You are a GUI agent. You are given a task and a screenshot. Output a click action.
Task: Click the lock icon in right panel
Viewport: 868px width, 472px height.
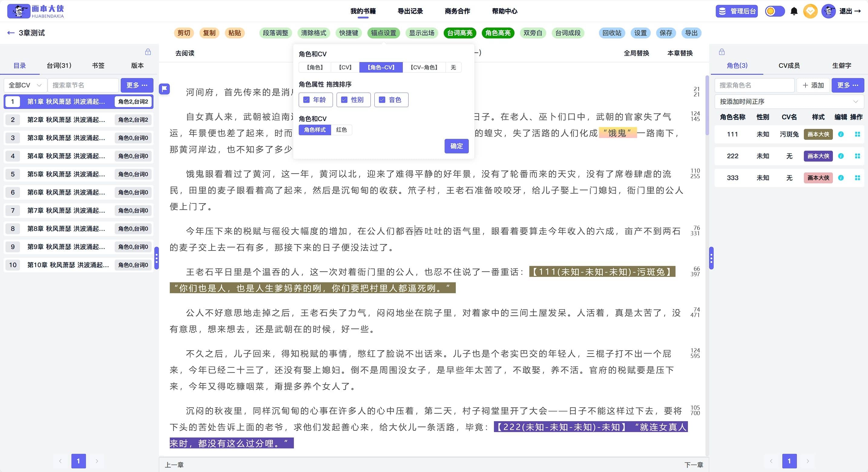point(722,52)
